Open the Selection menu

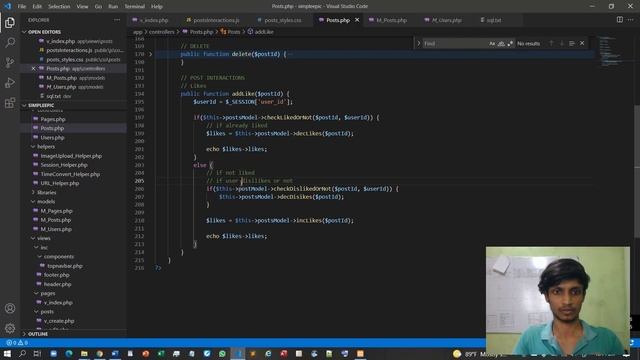pyautogui.click(x=59, y=6)
